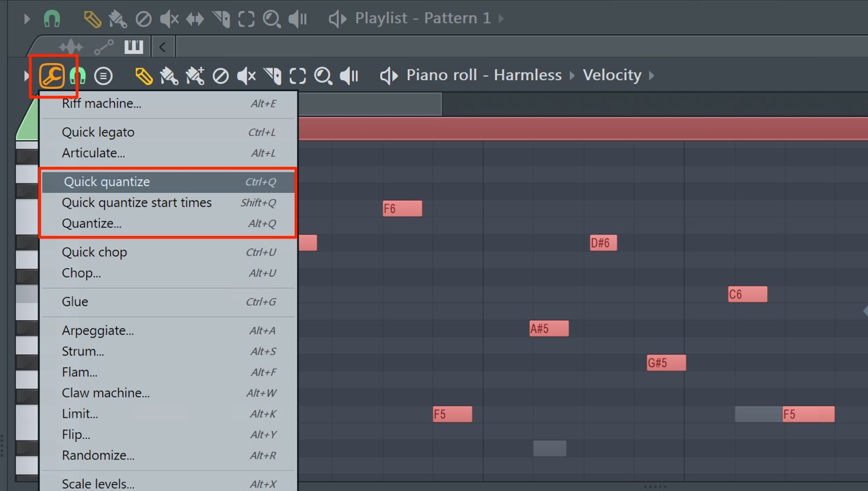Viewport: 868px width, 491px height.
Task: Click the Velocity target control label
Action: 612,75
